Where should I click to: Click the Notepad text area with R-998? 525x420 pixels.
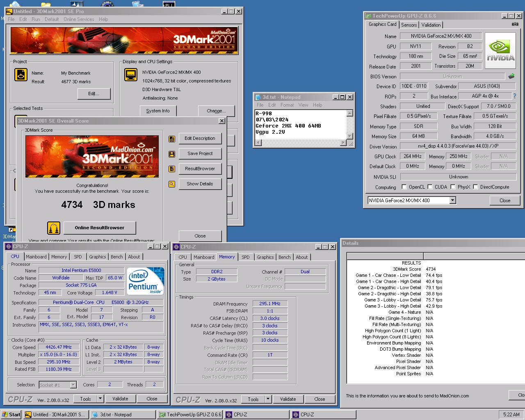[x=301, y=125]
